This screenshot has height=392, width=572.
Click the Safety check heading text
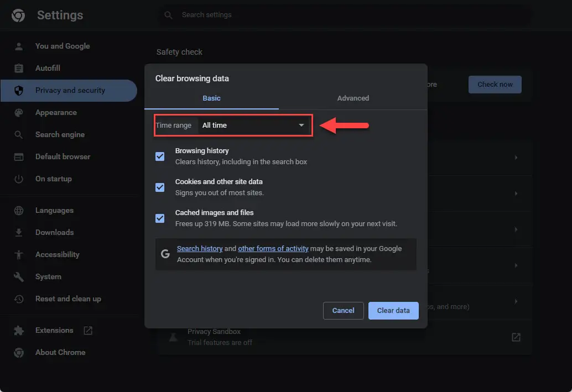(x=179, y=52)
